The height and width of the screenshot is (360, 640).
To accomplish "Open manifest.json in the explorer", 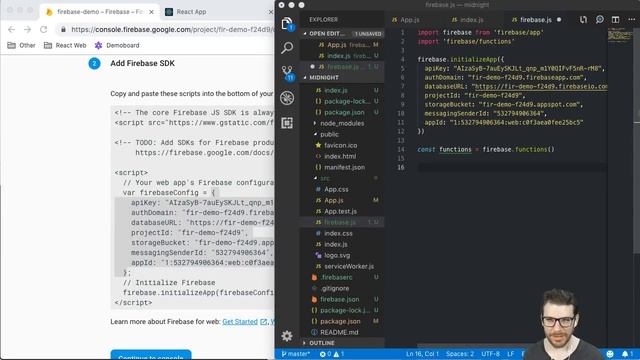I will [344, 167].
